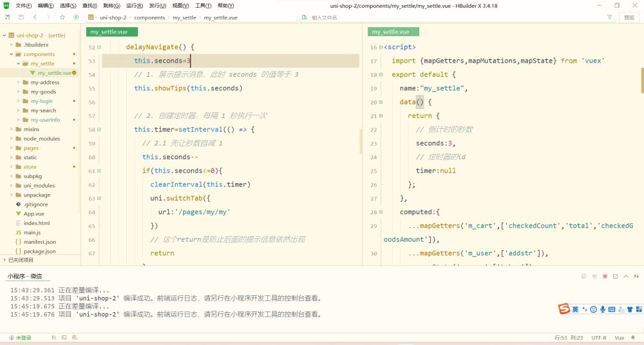Click the 预览 preview button

point(629,17)
